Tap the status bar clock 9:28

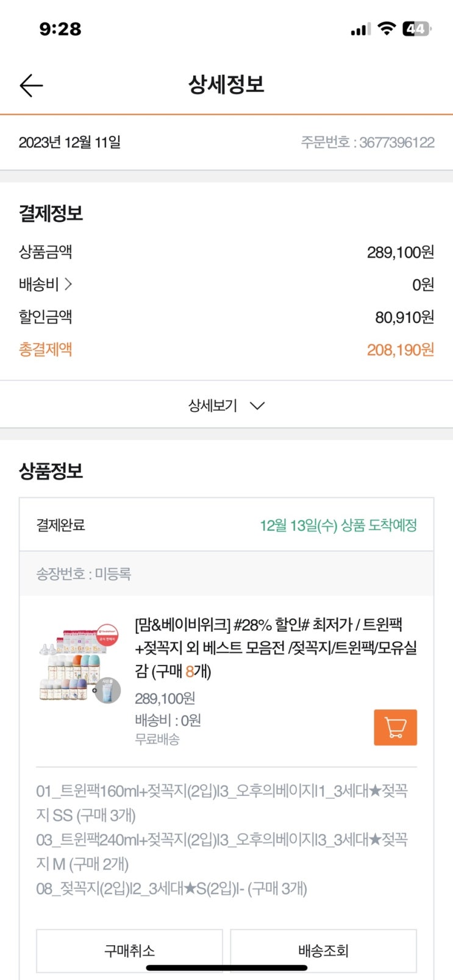click(60, 29)
